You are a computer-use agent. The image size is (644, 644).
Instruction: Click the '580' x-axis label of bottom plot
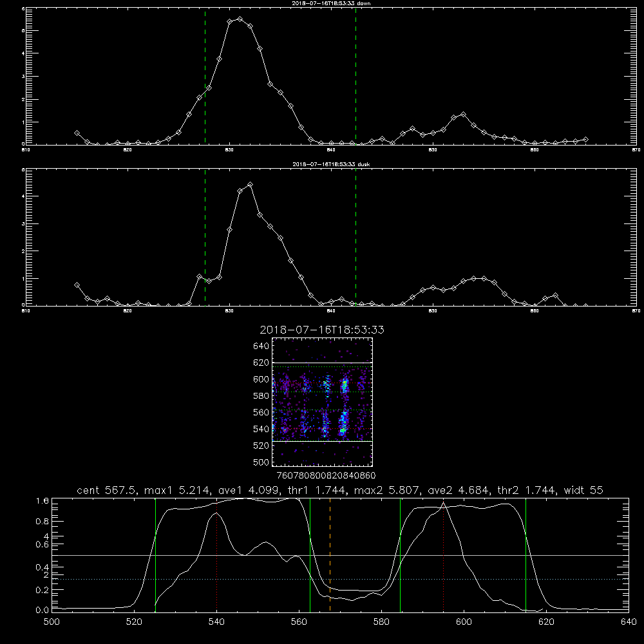pyautogui.click(x=381, y=621)
